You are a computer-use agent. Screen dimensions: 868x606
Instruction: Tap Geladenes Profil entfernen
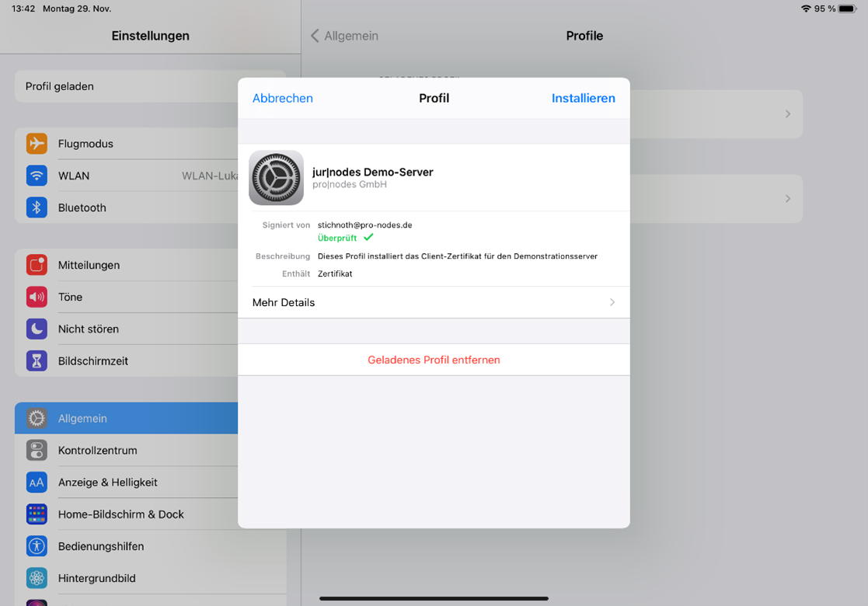[x=434, y=360]
